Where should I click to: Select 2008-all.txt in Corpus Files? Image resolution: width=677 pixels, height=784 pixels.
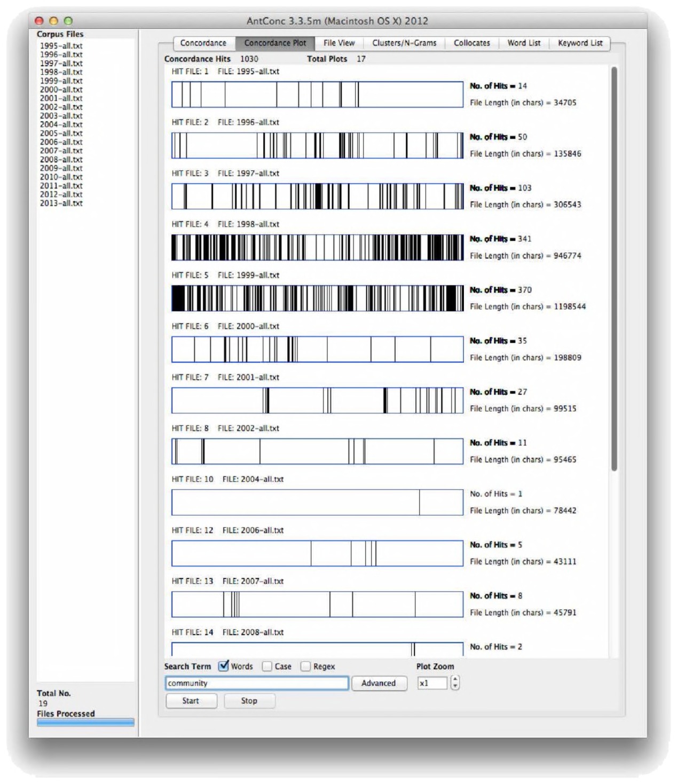click(x=61, y=159)
